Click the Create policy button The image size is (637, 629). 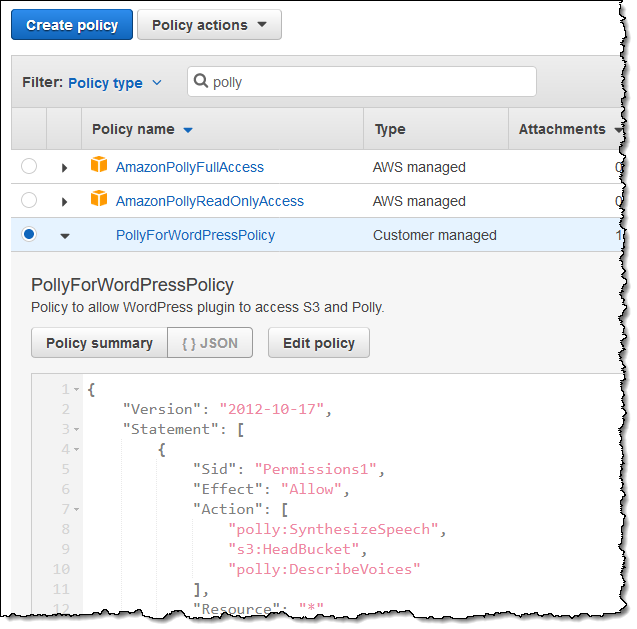72,25
